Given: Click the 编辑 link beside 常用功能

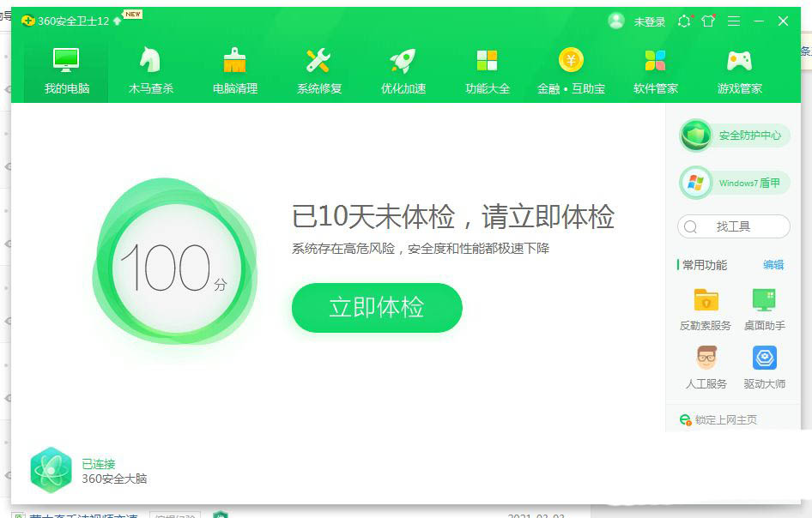Looking at the screenshot, I should 772,265.
